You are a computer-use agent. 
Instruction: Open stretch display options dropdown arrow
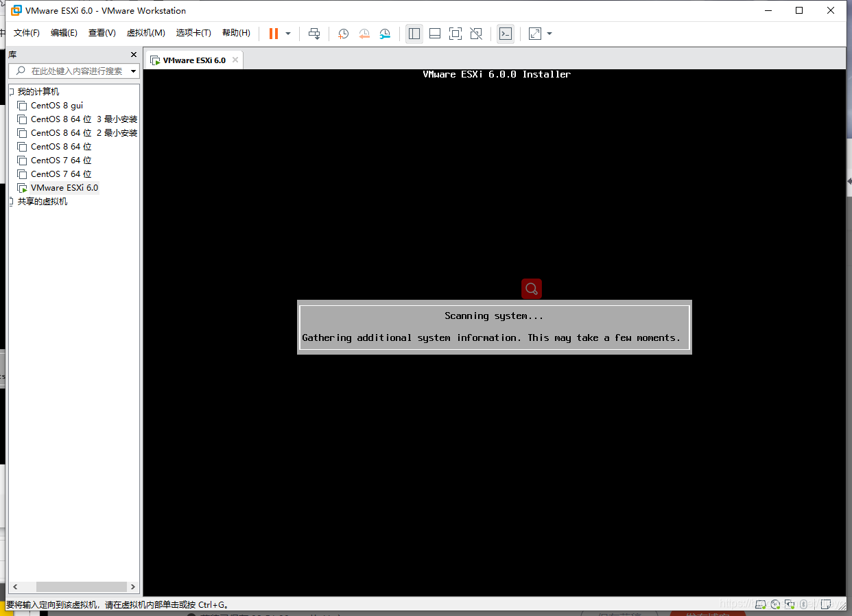click(x=549, y=34)
